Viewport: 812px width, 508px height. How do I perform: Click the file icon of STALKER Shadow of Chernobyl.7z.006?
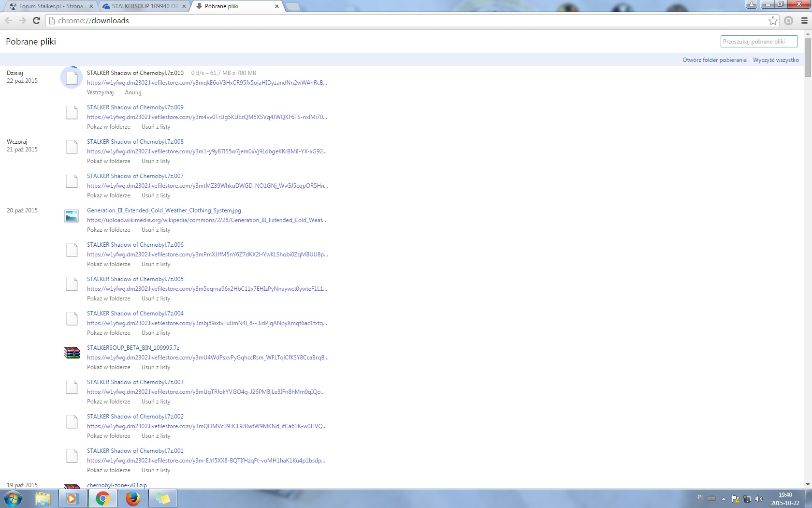click(x=72, y=250)
